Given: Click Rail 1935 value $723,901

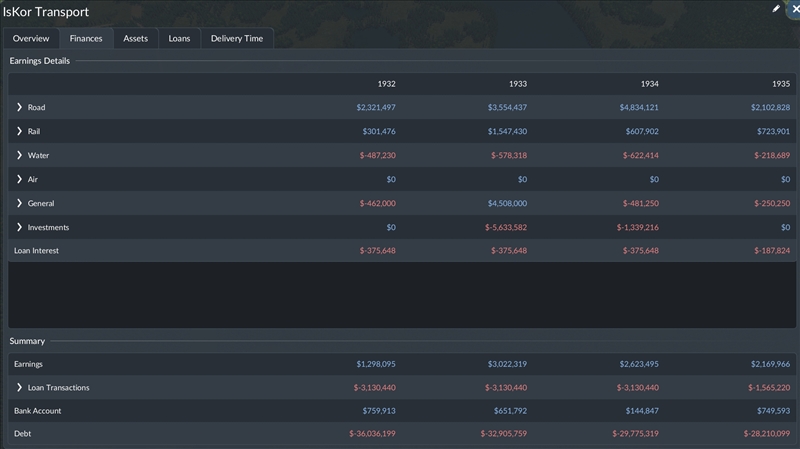Looking at the screenshot, I should pyautogui.click(x=773, y=131).
